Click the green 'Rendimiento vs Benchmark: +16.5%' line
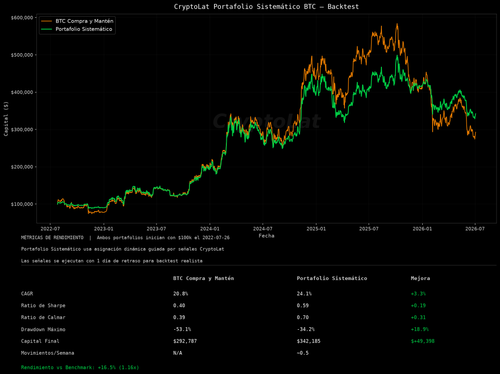 80,367
